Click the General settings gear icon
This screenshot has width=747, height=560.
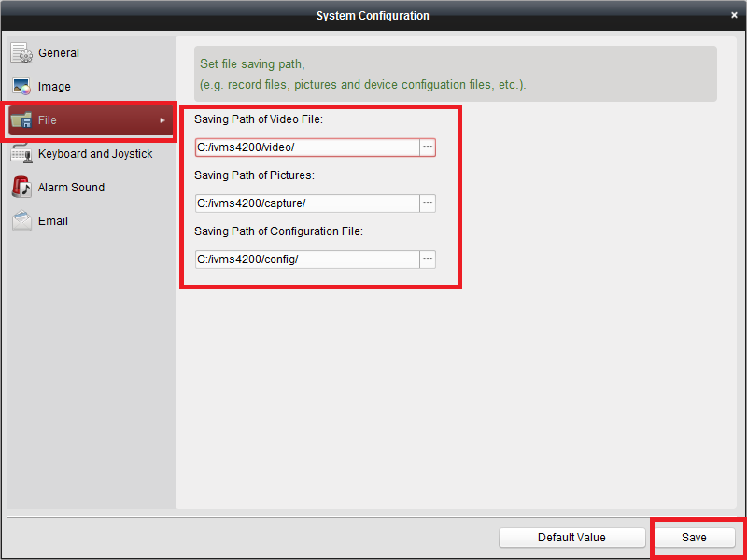(x=22, y=53)
